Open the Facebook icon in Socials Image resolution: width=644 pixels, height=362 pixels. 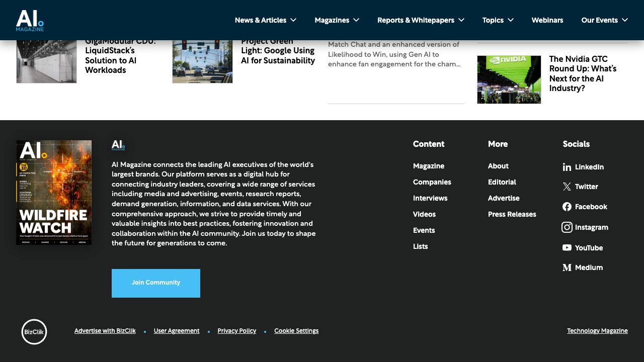point(567,207)
